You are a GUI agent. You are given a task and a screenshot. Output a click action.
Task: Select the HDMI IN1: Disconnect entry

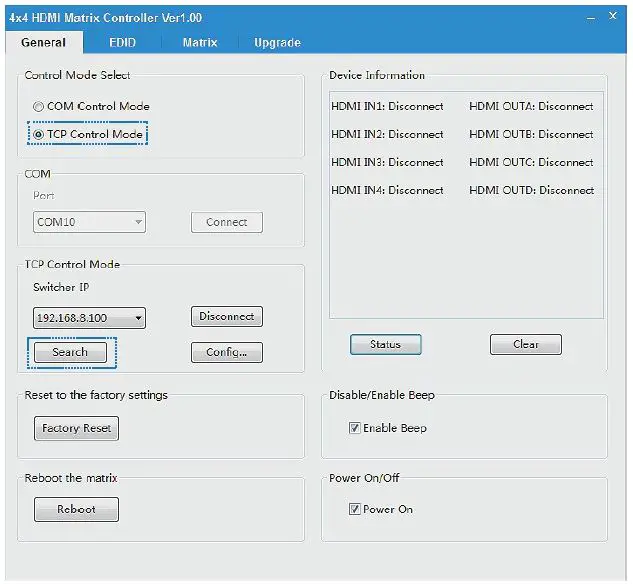387,107
